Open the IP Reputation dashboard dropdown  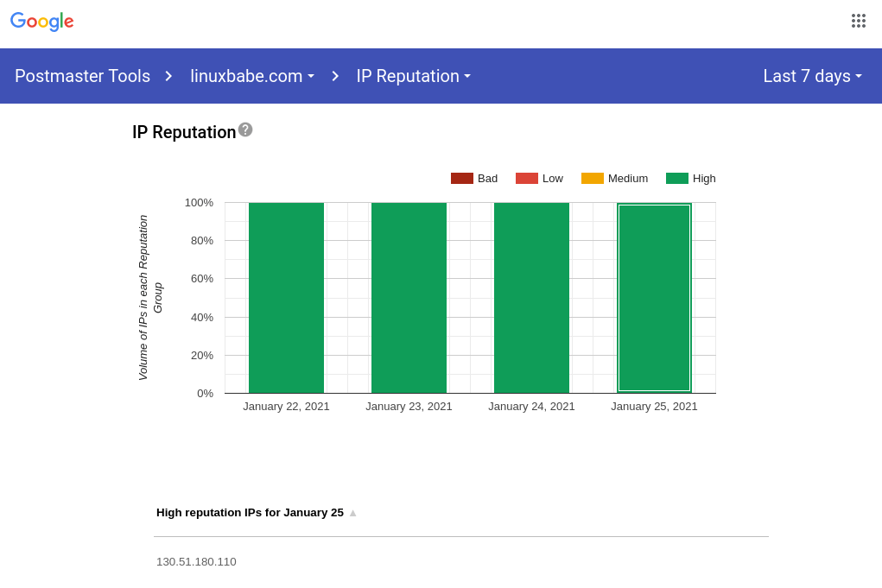pos(414,76)
